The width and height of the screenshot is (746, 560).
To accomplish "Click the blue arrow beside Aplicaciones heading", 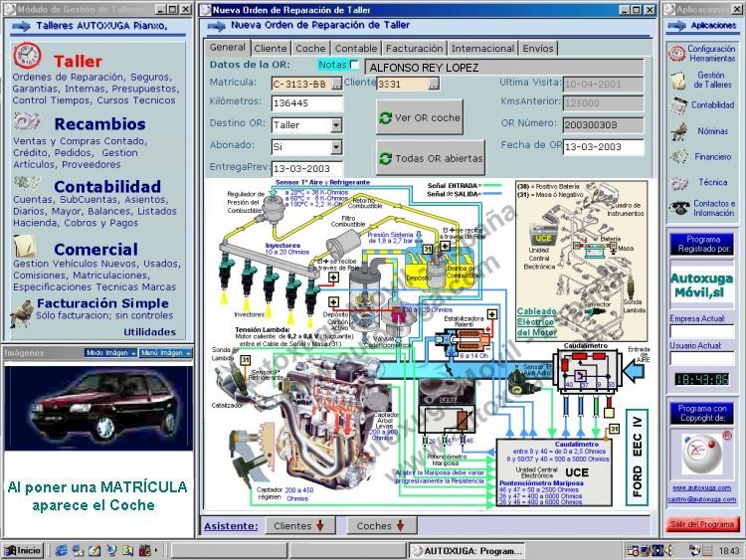I will 676,26.
